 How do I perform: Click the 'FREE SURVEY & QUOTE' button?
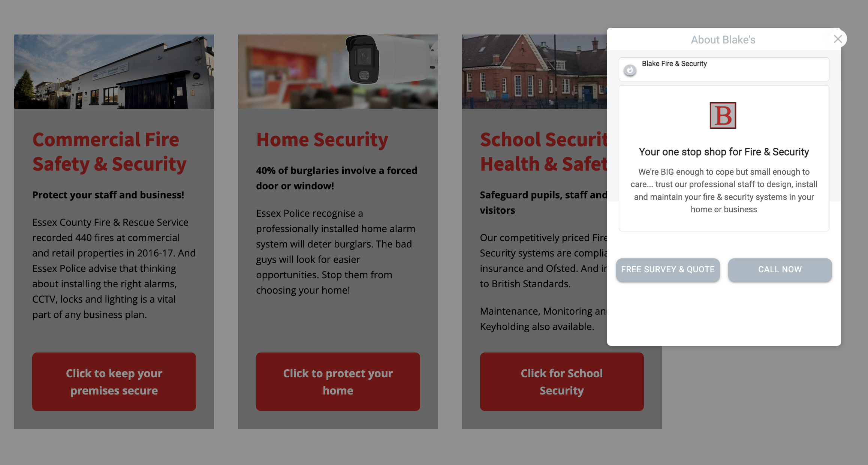tap(667, 270)
